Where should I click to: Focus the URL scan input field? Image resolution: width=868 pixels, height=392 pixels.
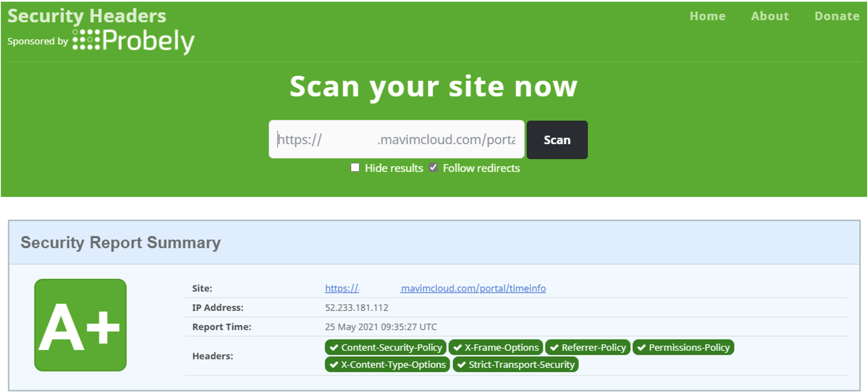[x=396, y=139]
